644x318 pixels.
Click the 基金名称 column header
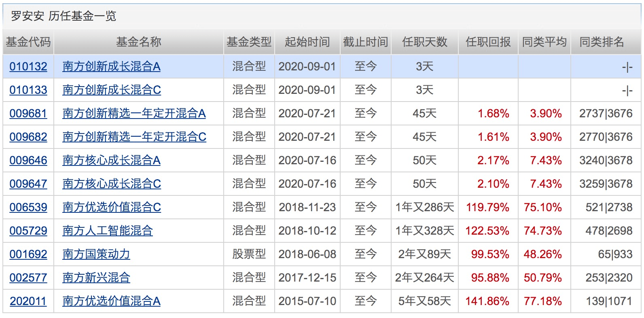click(x=139, y=42)
